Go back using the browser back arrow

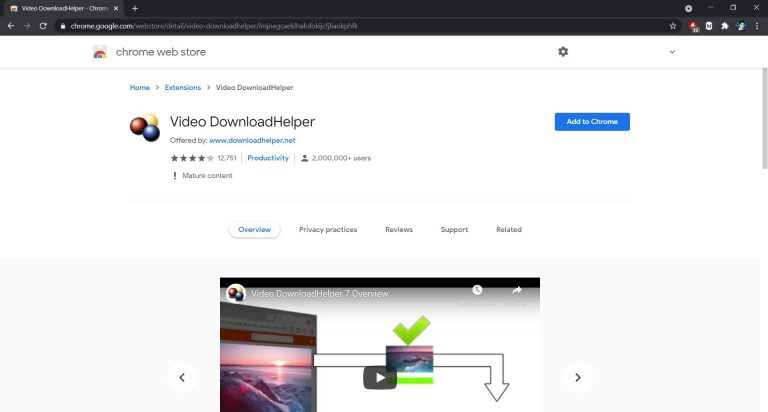click(11, 26)
